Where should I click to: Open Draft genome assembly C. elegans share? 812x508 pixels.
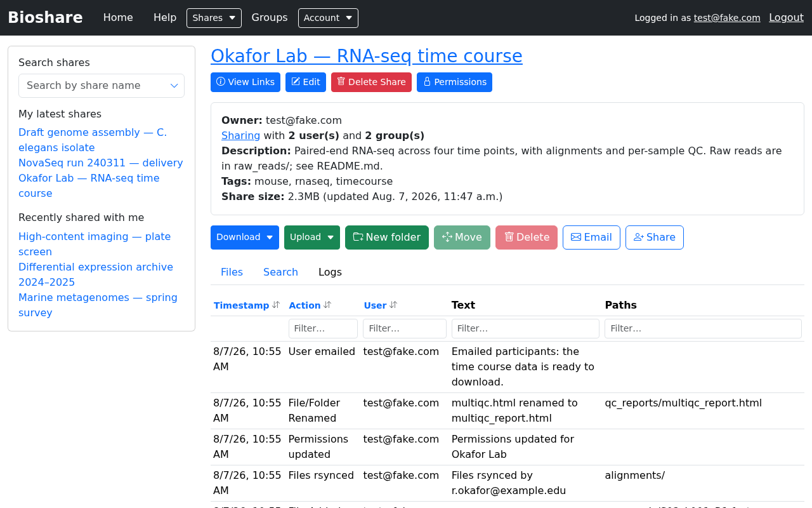pos(93,140)
